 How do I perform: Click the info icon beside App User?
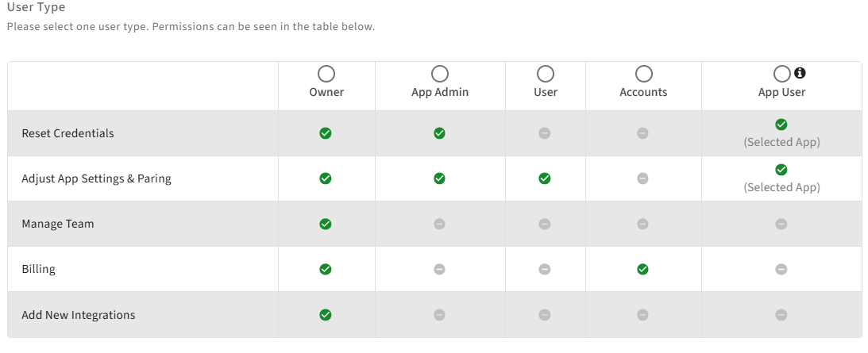point(800,73)
